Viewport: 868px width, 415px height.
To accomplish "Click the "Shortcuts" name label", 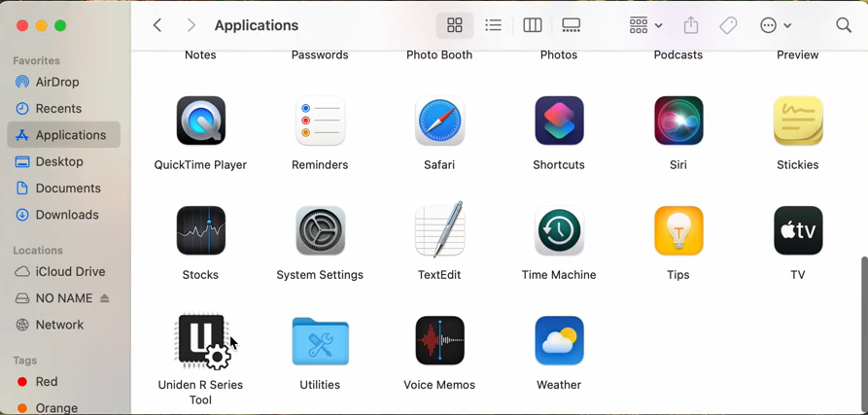I will pos(559,165).
